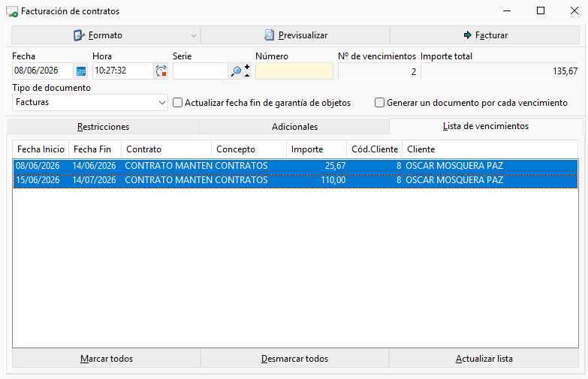Click the up arrow below the Serie plus icon

click(x=247, y=75)
